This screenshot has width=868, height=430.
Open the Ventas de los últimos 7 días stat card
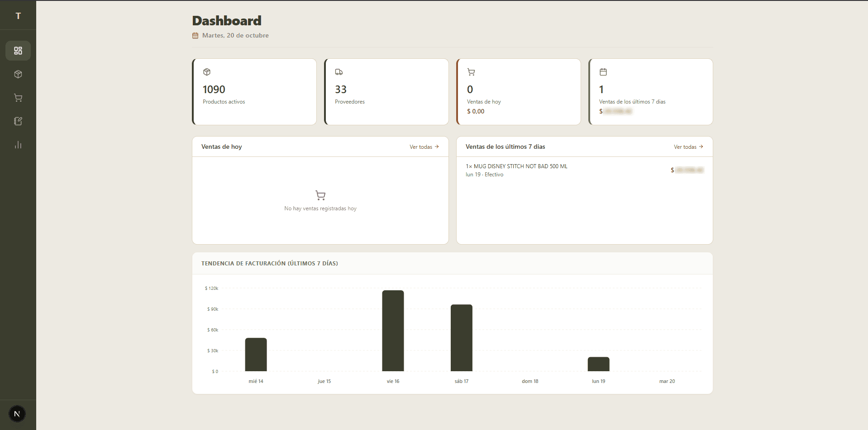click(x=651, y=92)
